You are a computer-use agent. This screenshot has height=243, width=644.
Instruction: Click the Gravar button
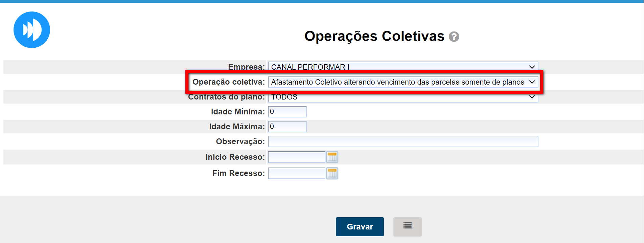click(360, 226)
